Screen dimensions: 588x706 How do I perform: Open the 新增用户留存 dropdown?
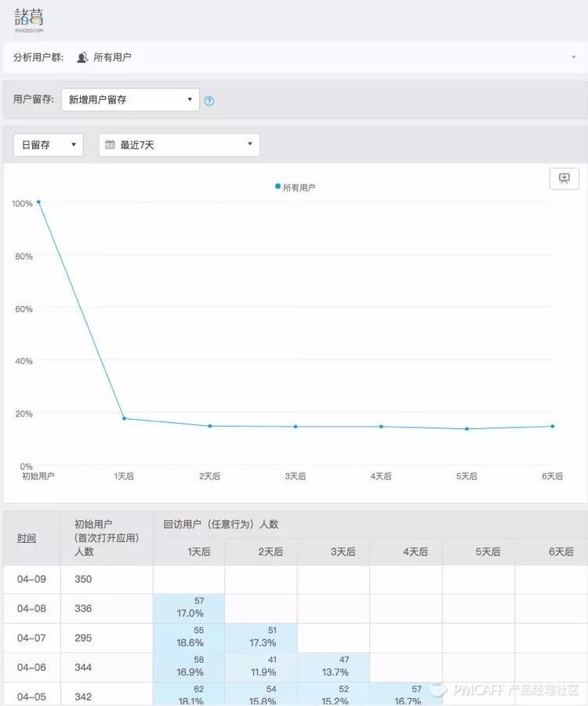point(130,100)
